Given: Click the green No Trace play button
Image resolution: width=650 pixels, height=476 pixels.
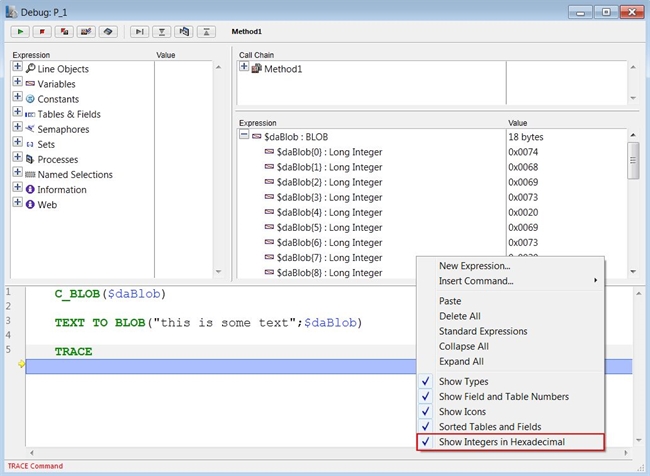Looking at the screenshot, I should tap(20, 32).
